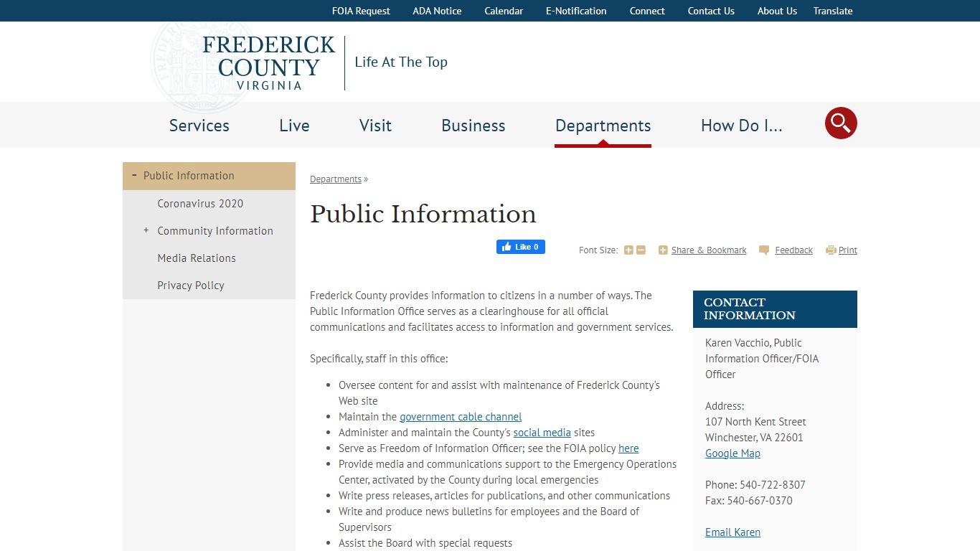
Task: Click 'Winchester, VA 22601' text
Action: coord(754,438)
